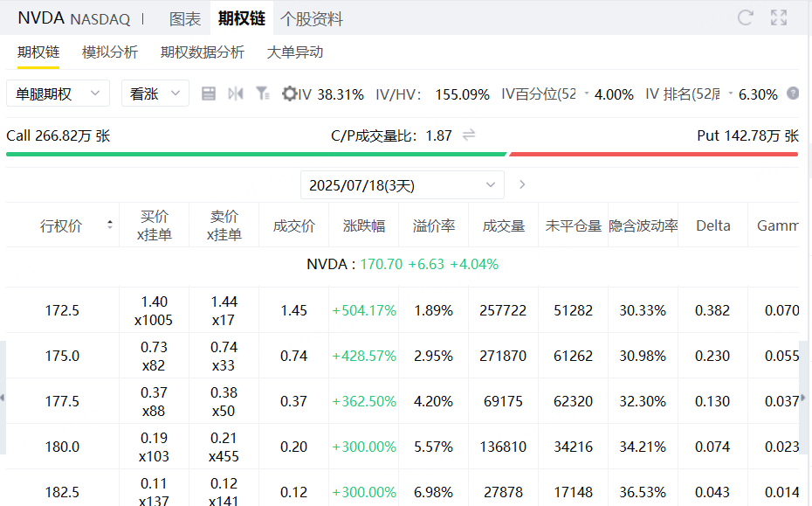Click ask price 1.44 x17 cell
This screenshot has width=812, height=506.
point(224,310)
